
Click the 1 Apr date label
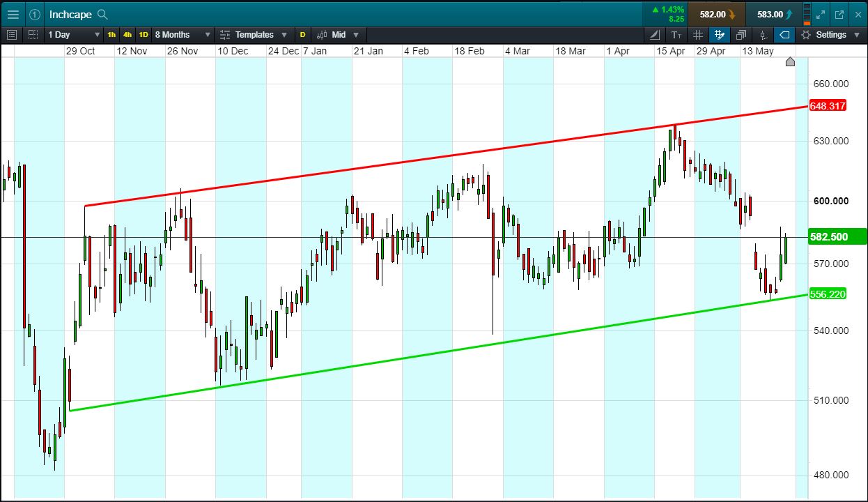point(618,51)
